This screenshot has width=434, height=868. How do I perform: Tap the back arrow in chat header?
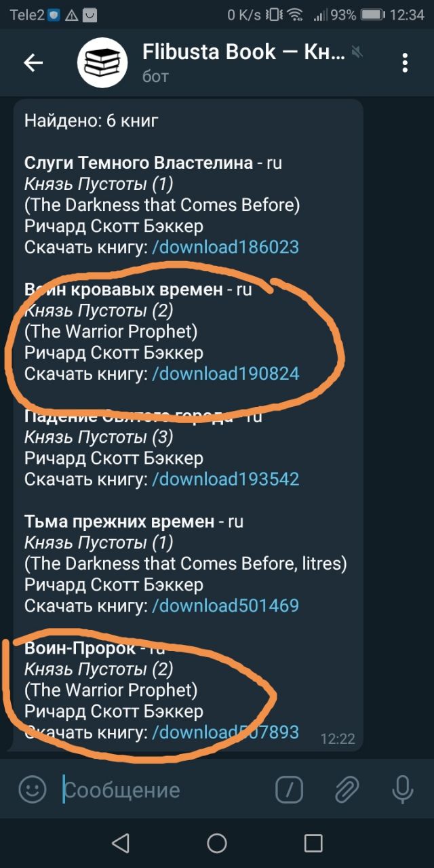pyautogui.click(x=33, y=63)
